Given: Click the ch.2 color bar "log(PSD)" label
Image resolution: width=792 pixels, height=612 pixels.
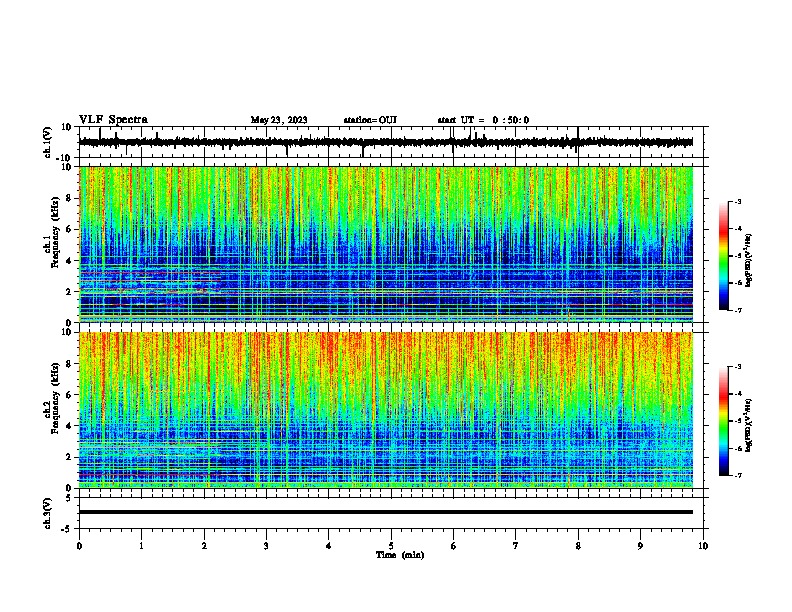Looking at the screenshot, I should point(748,425).
